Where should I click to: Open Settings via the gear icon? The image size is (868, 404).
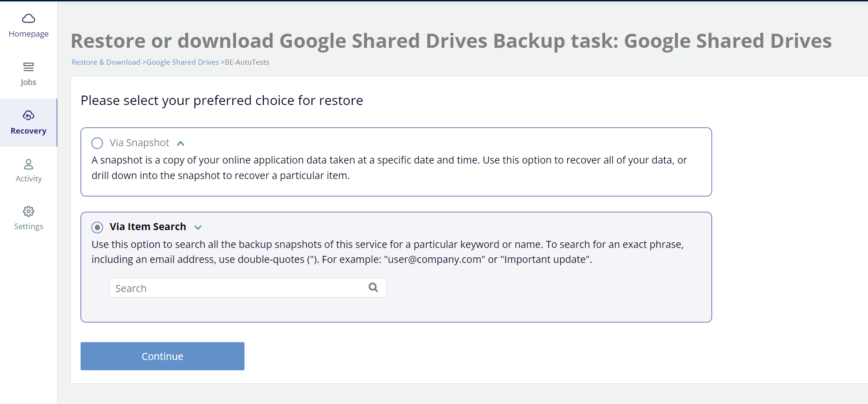29,211
